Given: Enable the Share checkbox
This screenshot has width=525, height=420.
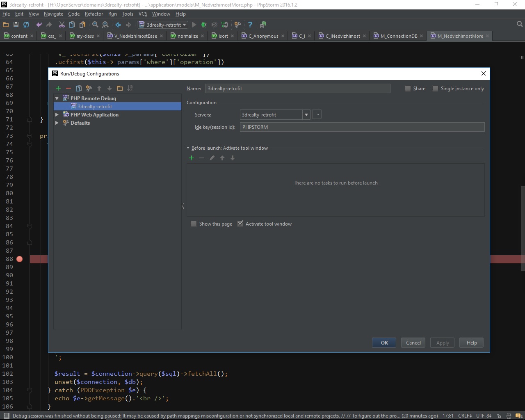Looking at the screenshot, I should click(408, 89).
